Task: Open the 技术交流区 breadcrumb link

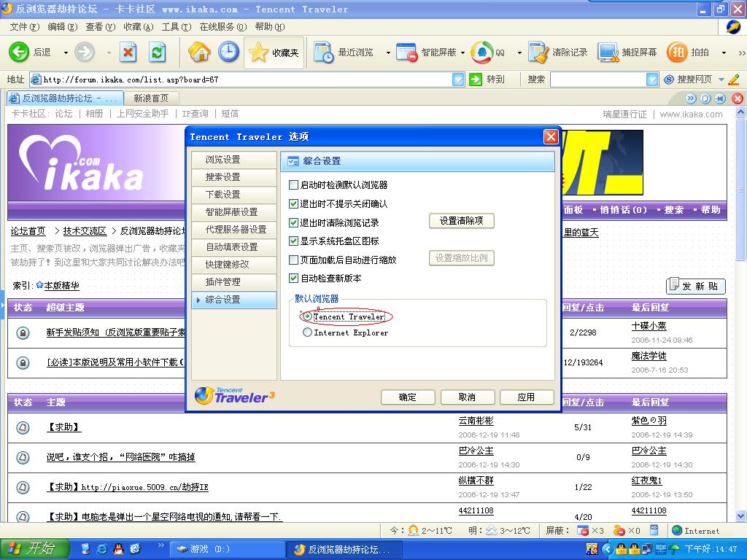Action: pyautogui.click(x=85, y=231)
